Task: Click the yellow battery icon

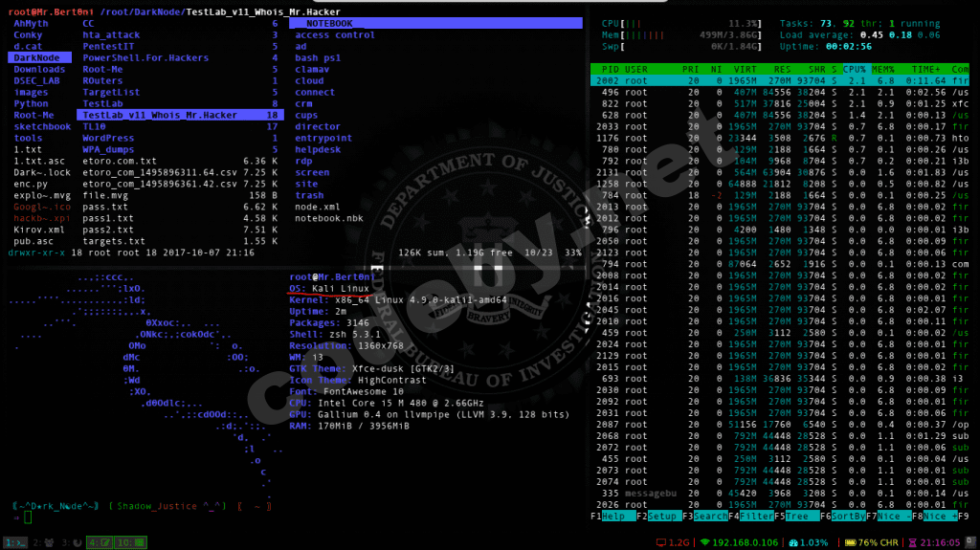Action: (850, 542)
